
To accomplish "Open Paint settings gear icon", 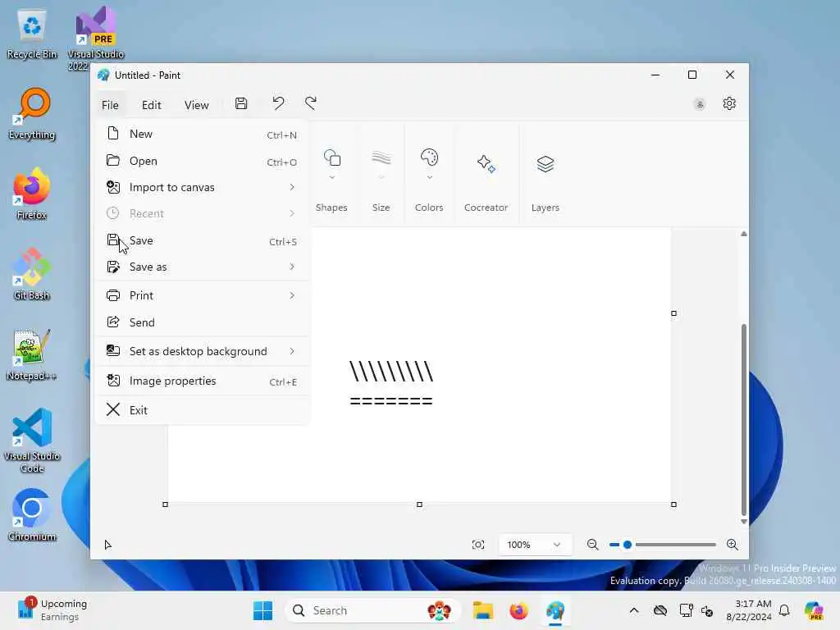I will point(729,103).
